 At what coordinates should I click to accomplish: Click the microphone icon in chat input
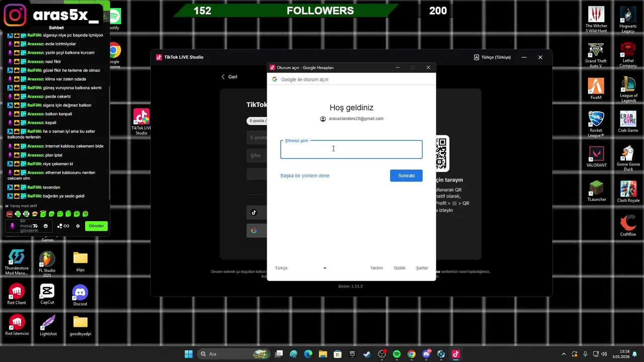tap(13, 226)
